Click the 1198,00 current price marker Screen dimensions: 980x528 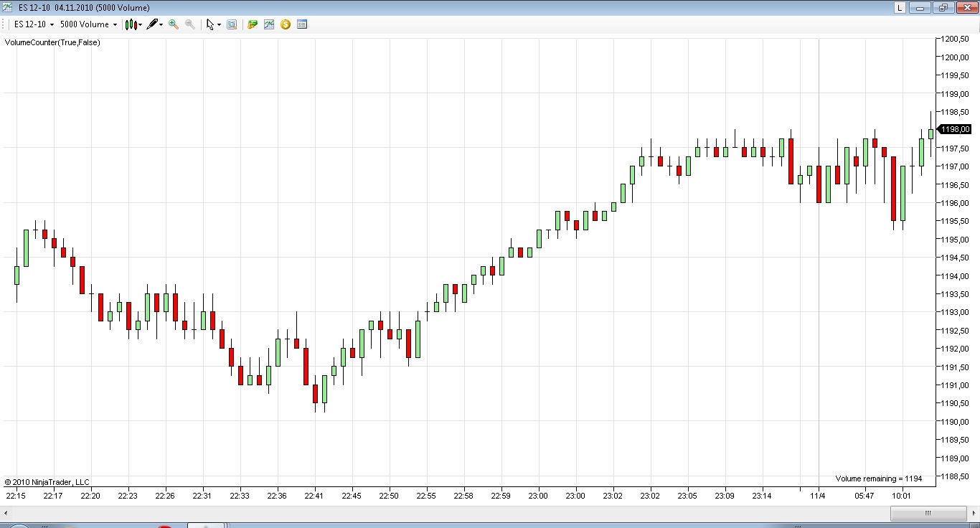tap(955, 129)
